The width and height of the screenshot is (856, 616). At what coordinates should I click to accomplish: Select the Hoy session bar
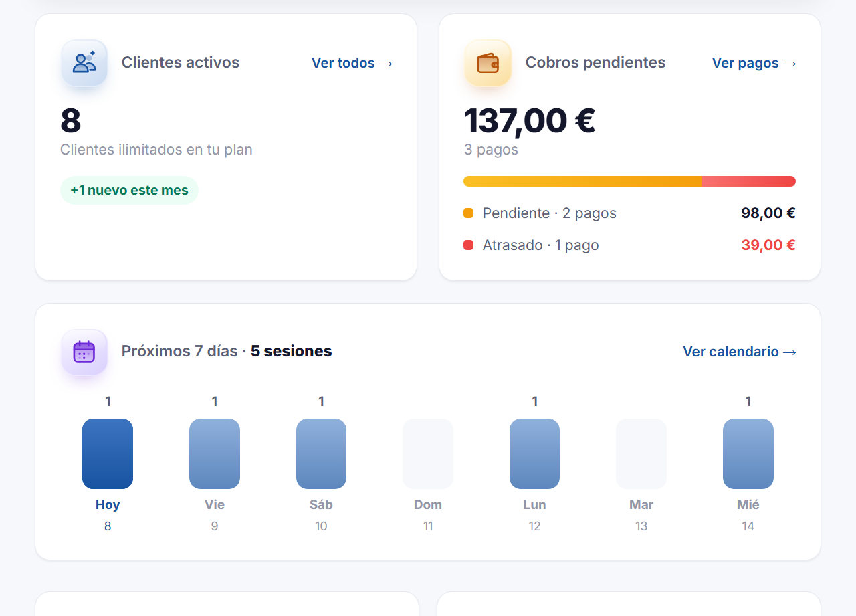click(108, 453)
